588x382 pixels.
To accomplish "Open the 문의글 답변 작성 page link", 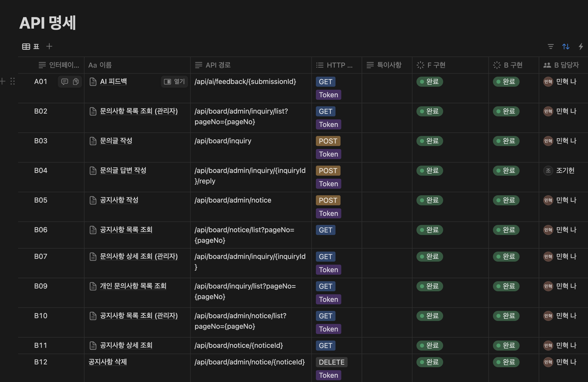I will tap(123, 170).
